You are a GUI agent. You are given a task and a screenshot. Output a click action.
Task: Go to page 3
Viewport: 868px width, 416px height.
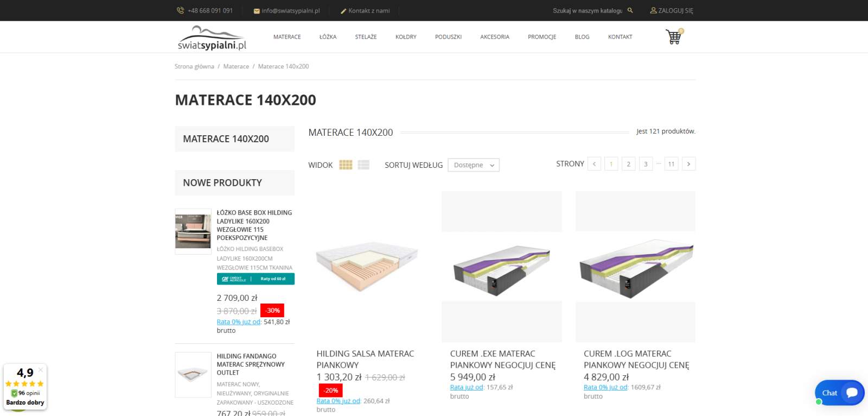pos(646,164)
